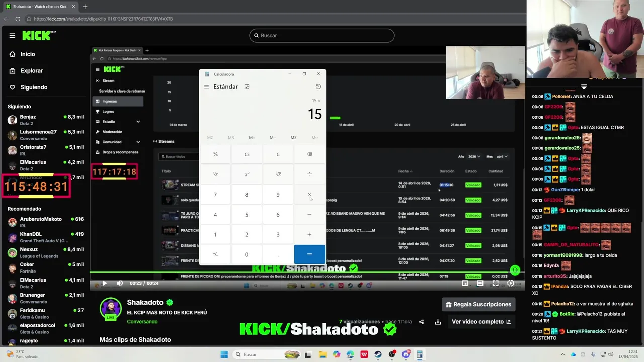Open Discord from the Windows taskbar
The width and height of the screenshot is (644, 362).
(406, 354)
